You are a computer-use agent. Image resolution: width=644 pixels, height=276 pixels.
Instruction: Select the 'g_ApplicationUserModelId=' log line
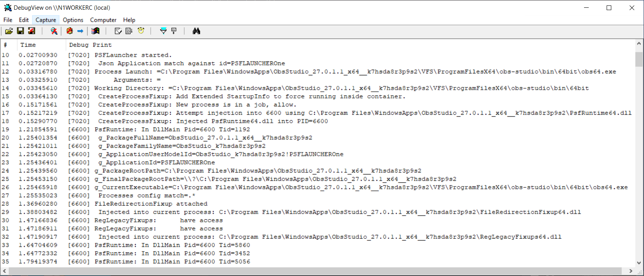click(x=318, y=154)
